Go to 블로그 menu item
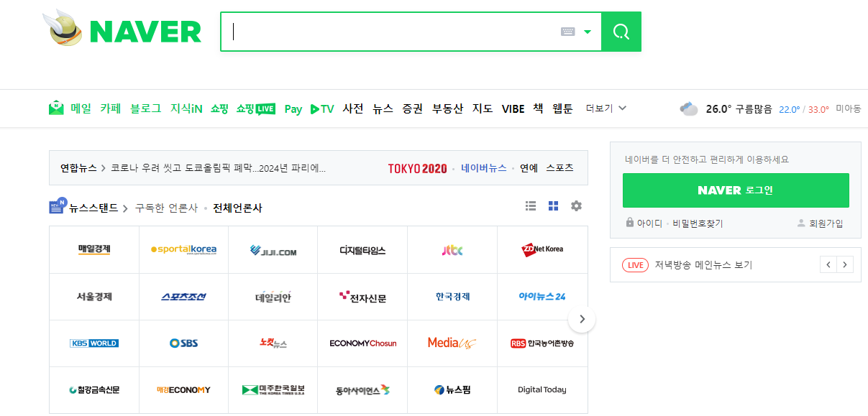868x416 pixels. [146, 108]
